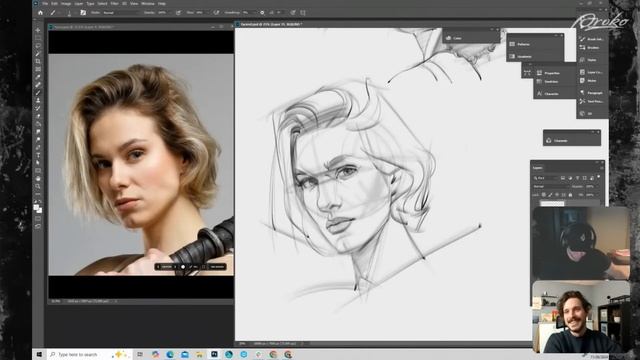Open the smoothing options gear icon
This screenshot has width=640, height=360.
click(262, 13)
